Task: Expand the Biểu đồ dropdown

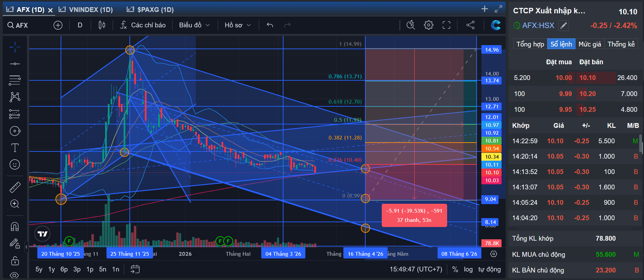Action: (194, 25)
